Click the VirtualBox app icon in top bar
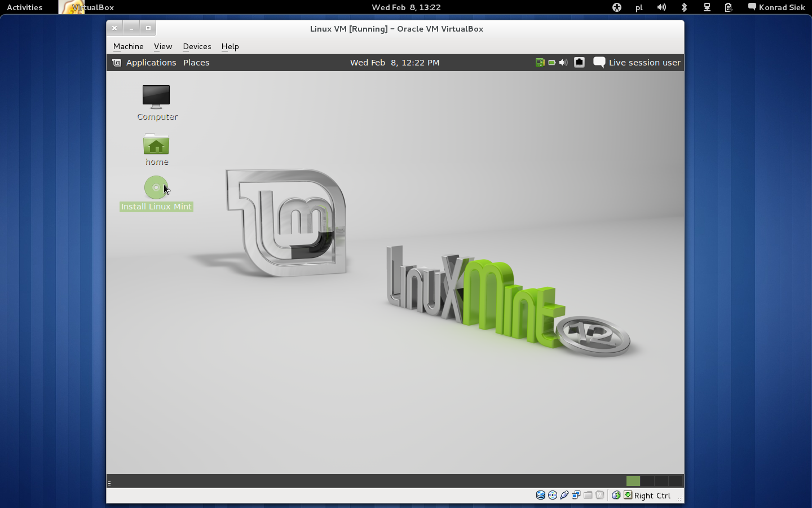812x508 pixels. (72, 7)
